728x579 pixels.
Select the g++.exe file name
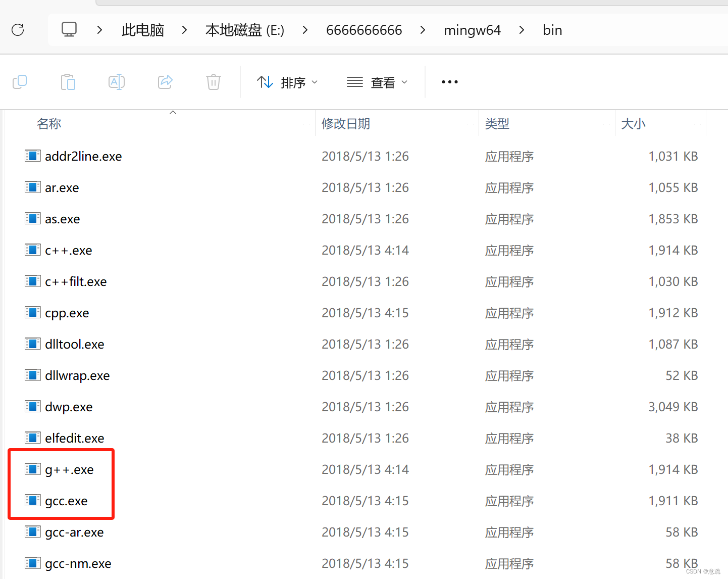pyautogui.click(x=69, y=470)
